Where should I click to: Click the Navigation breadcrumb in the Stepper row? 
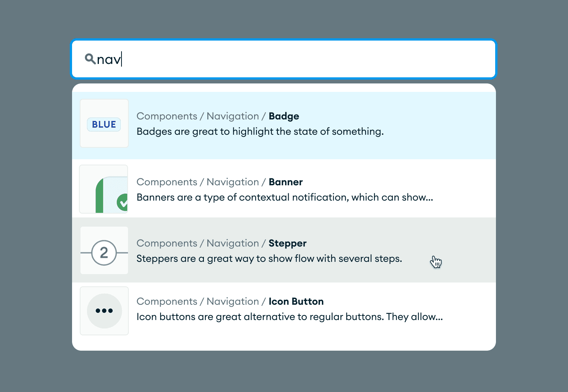coord(232,243)
